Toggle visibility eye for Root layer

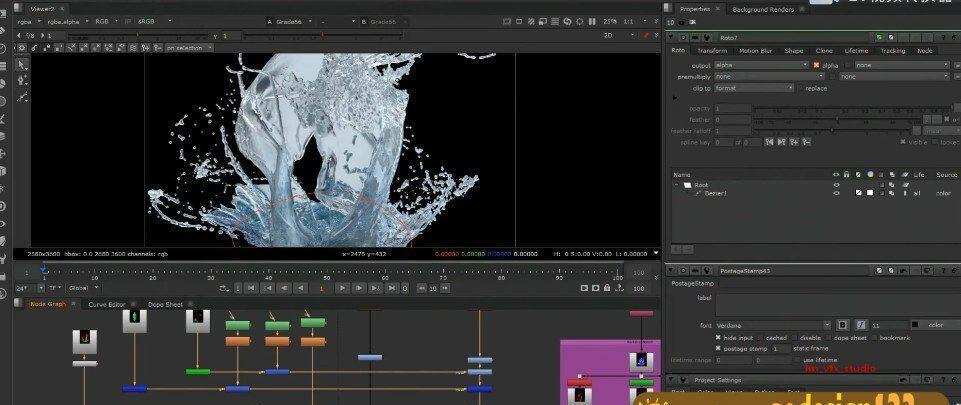coord(836,184)
